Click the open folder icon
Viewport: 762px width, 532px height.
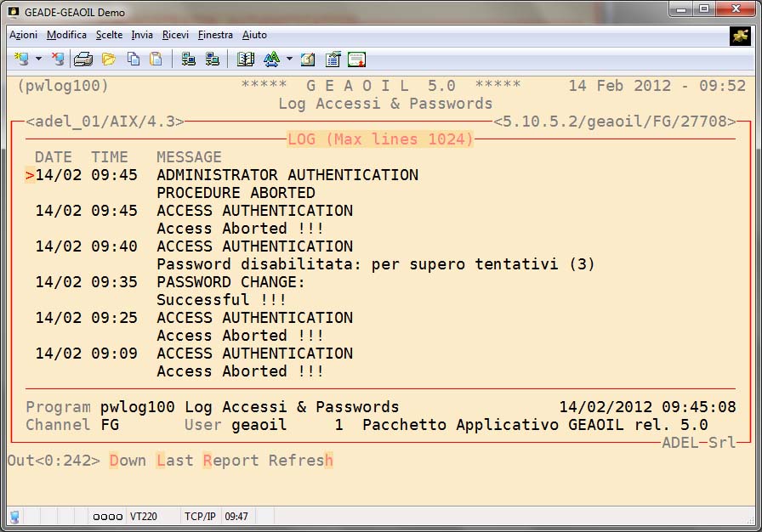109,59
